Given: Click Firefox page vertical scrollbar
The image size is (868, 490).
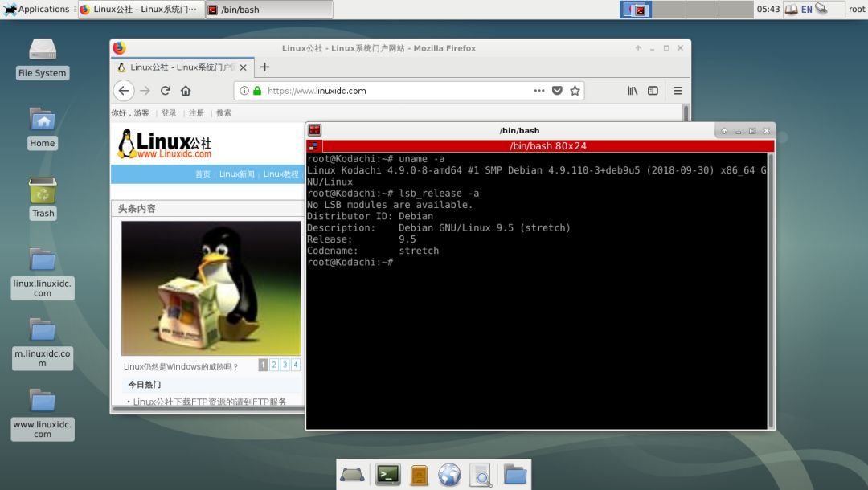Looking at the screenshot, I should click(x=686, y=113).
